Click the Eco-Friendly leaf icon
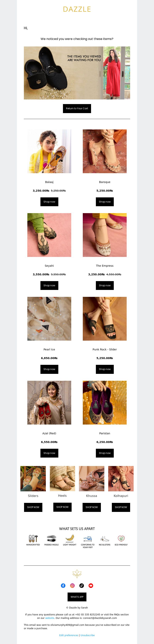The image size is (154, 644). [121, 538]
